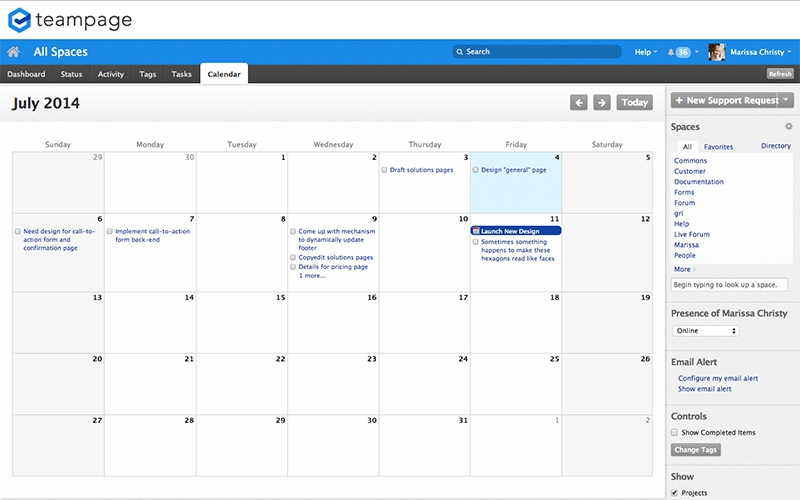800x500 pixels.
Task: Open grl space
Action: coord(678,213)
